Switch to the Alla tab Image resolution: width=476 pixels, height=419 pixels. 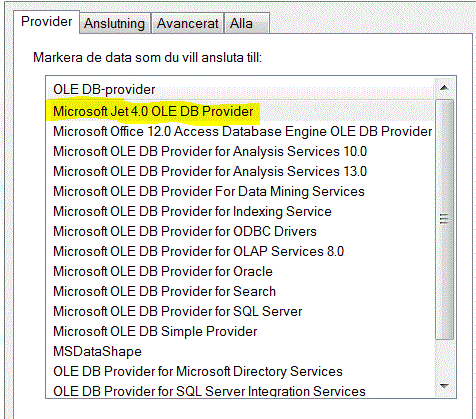pyautogui.click(x=247, y=23)
